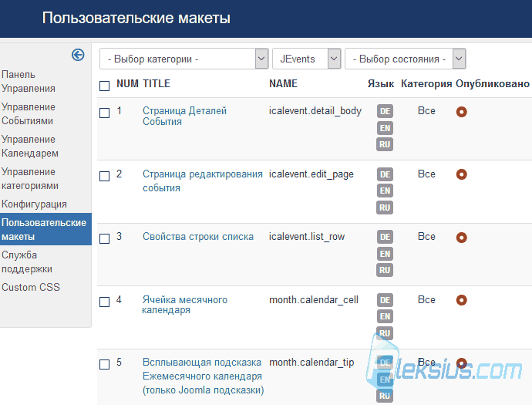Click Все category in month.calendar_cell row
This screenshot has height=405, width=532.
point(426,299)
